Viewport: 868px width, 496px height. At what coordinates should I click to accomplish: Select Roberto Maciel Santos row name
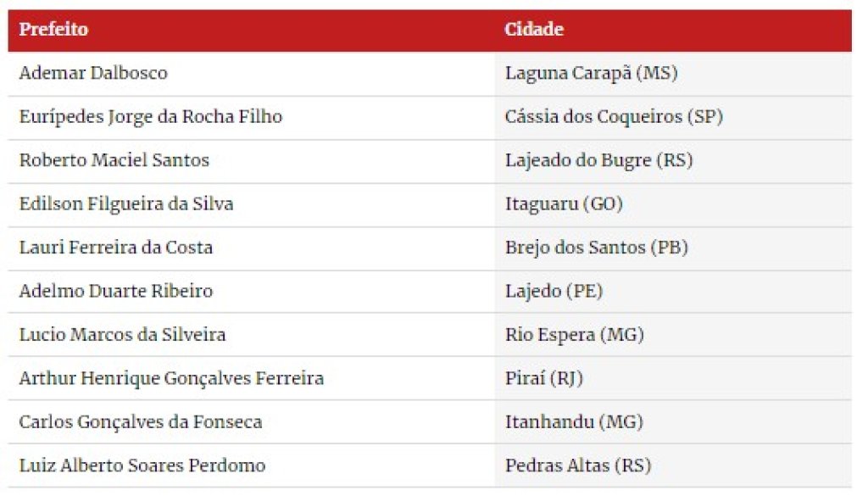114,160
